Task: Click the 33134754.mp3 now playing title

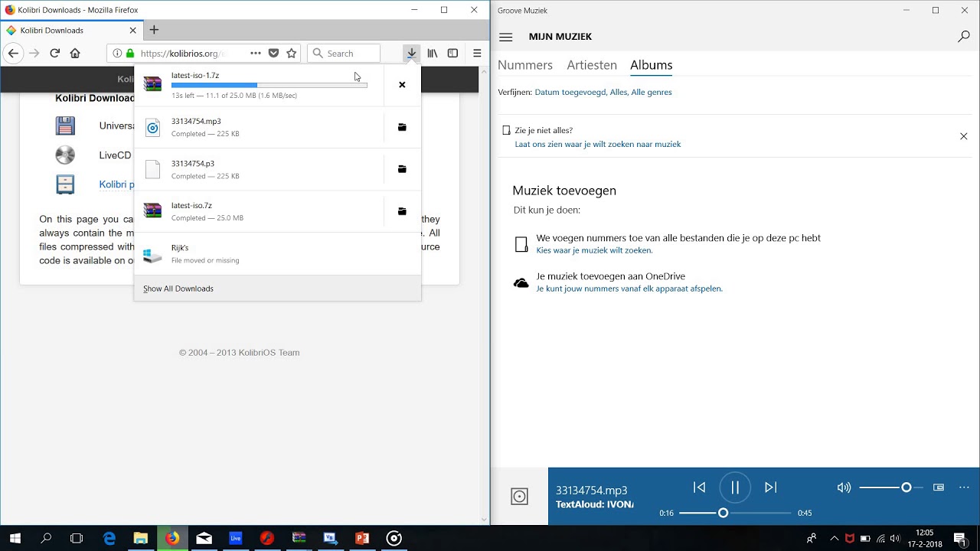Action: (592, 491)
